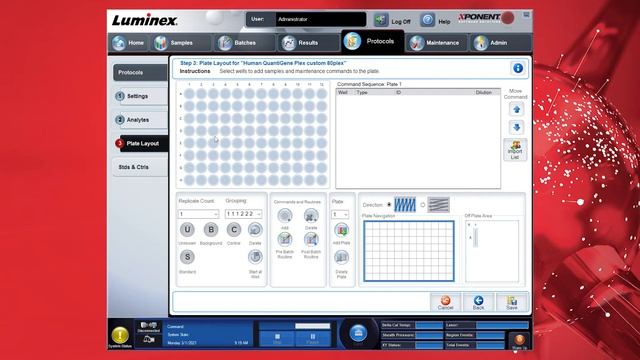Open the Grouping dropdown
Screen dimensions: 640x360
[243, 214]
